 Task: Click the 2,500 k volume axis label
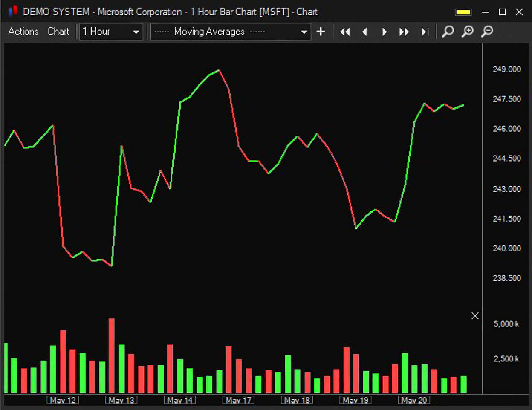[506, 359]
